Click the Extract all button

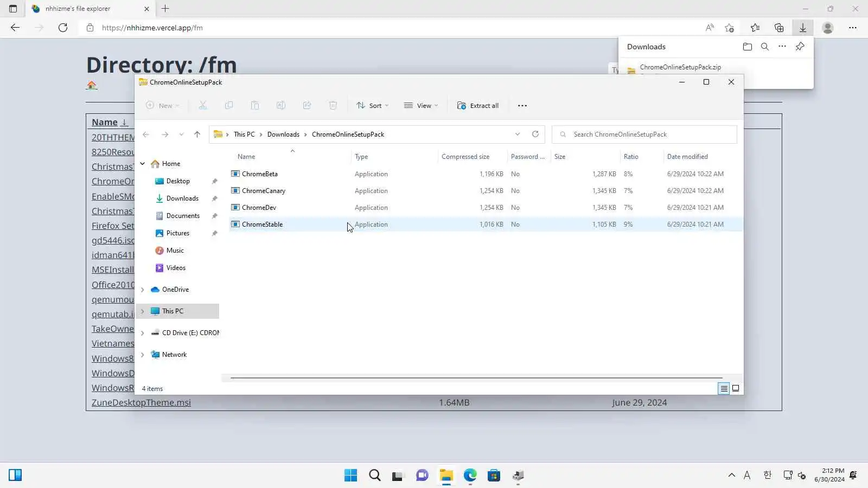478,106
